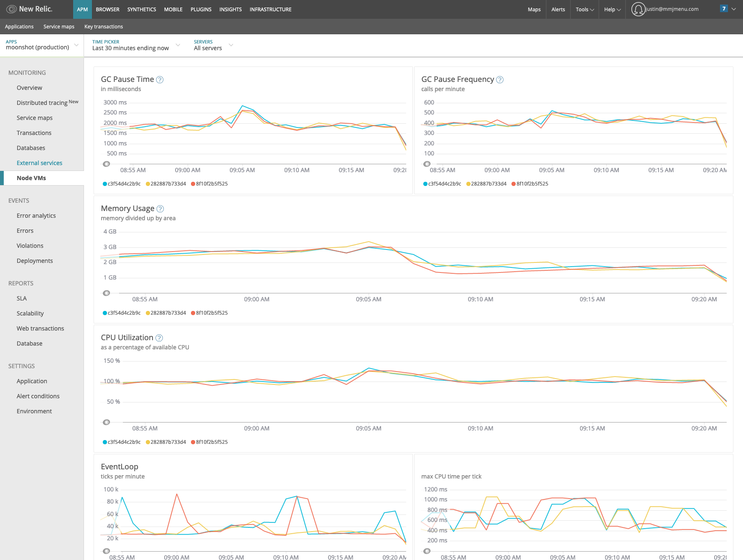This screenshot has height=560, width=743.
Task: Open External services in the sidebar
Action: pos(39,163)
